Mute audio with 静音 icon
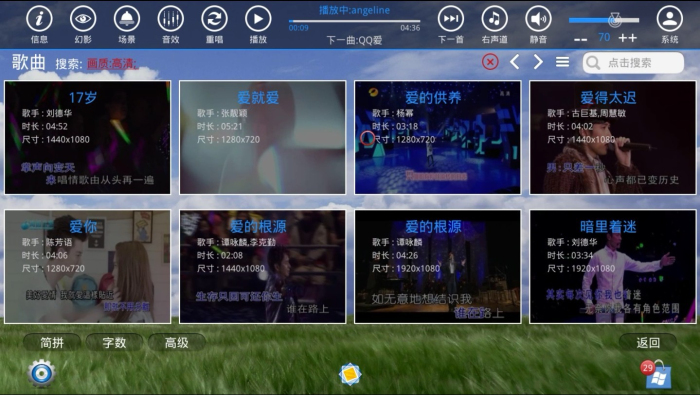700x395 pixels. pyautogui.click(x=538, y=19)
